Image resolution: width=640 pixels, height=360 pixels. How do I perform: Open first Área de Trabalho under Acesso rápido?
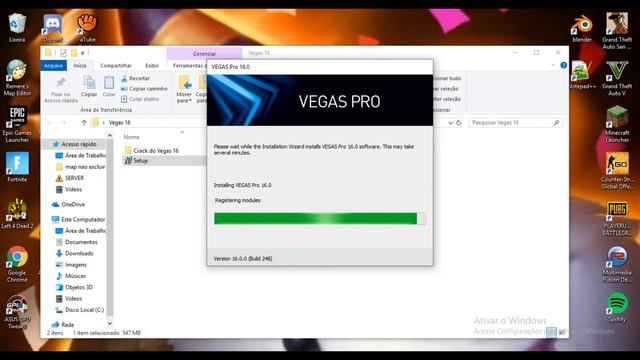click(81, 156)
